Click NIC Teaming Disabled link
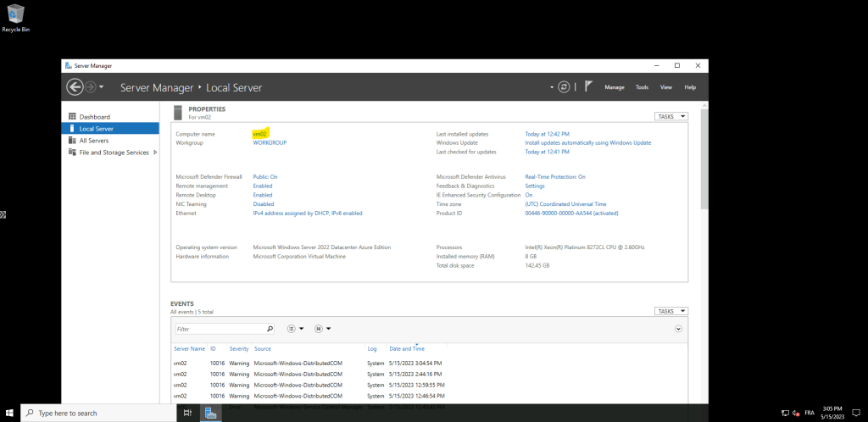 tap(264, 204)
